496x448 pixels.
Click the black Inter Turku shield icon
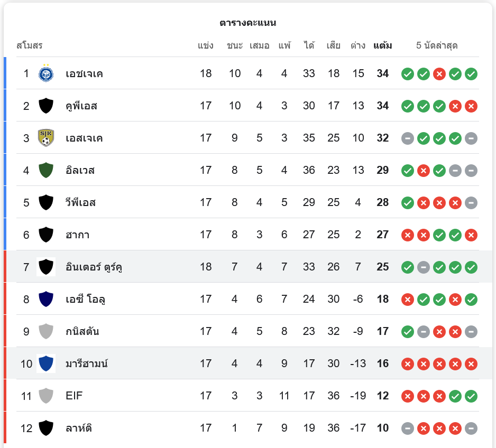tap(46, 267)
